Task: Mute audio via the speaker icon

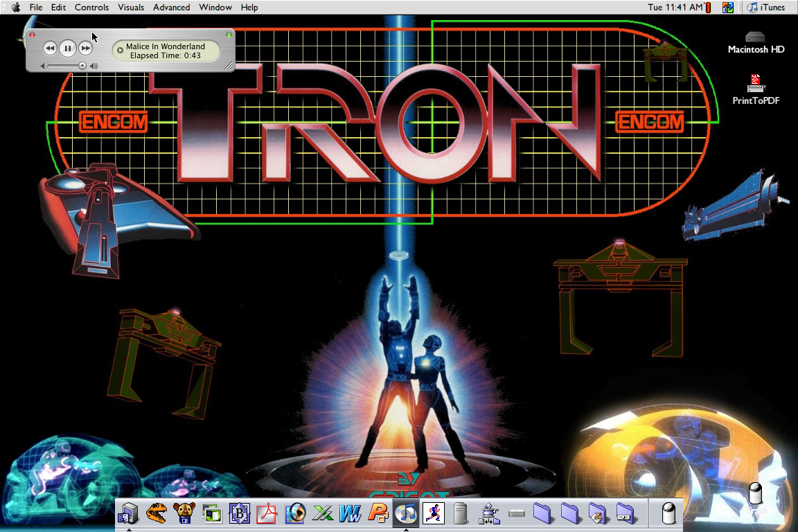Action: pos(94,65)
